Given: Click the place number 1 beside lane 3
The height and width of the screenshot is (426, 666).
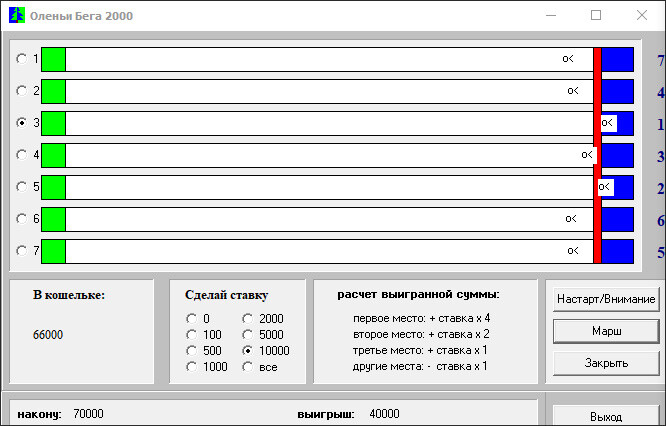Looking at the screenshot, I should pyautogui.click(x=660, y=124).
